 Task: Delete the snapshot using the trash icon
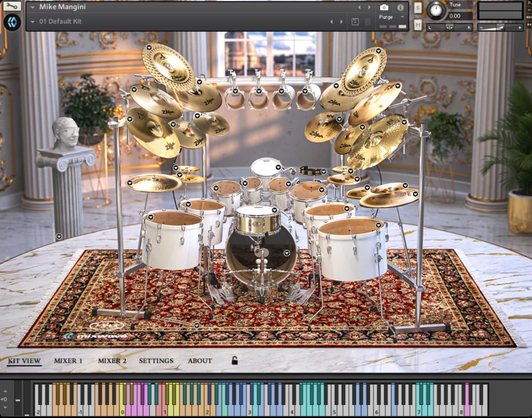tap(368, 21)
